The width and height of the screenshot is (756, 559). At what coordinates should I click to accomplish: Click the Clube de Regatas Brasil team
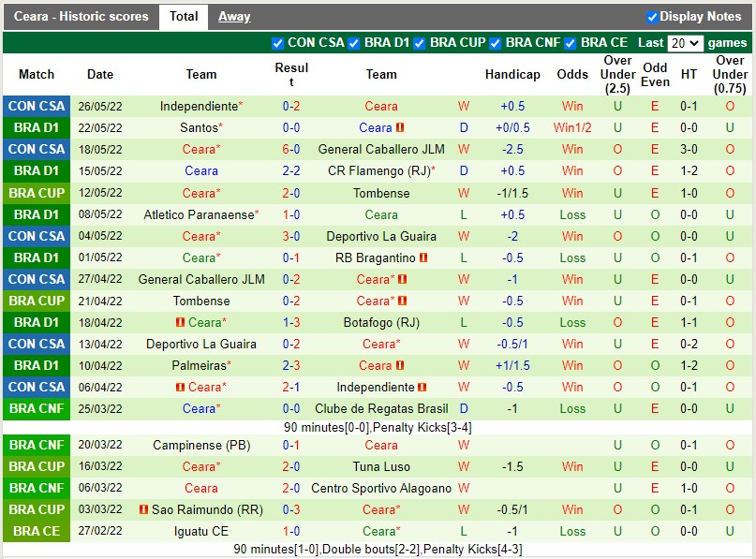(x=381, y=408)
